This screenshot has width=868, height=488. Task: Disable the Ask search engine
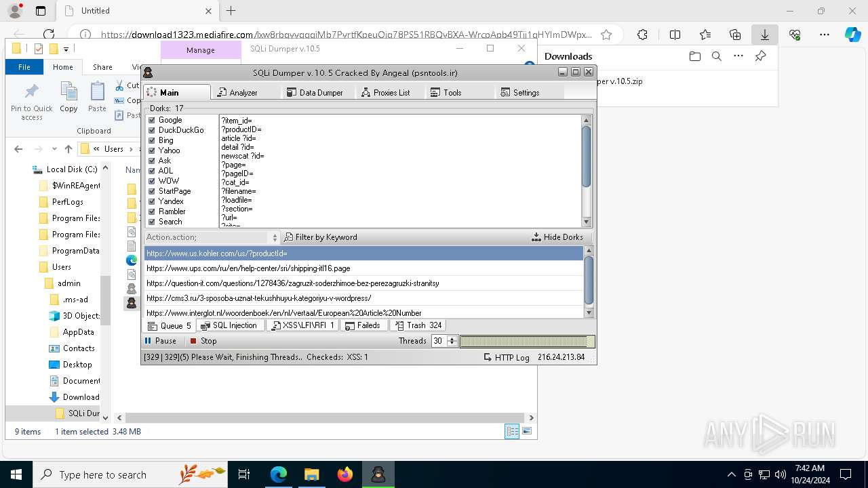152,161
